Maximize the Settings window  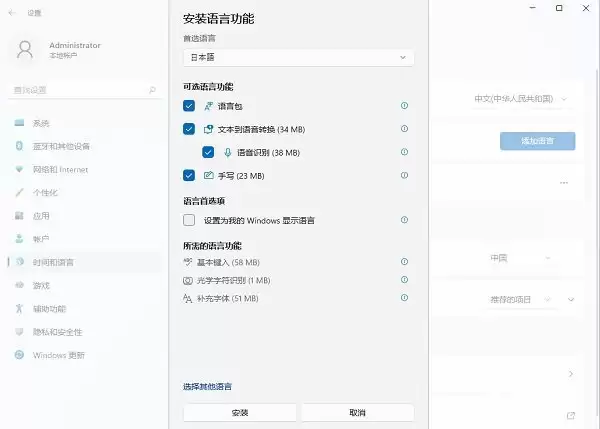click(559, 8)
